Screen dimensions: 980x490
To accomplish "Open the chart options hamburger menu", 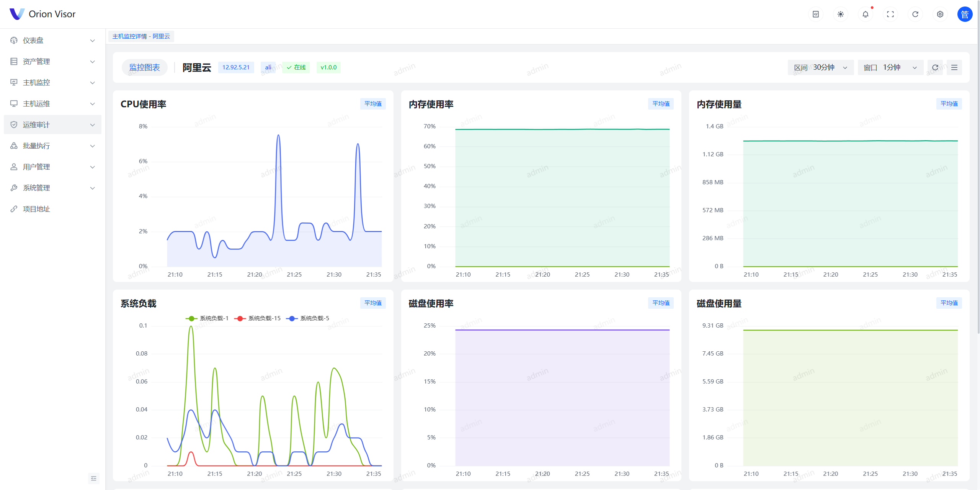I will point(954,67).
